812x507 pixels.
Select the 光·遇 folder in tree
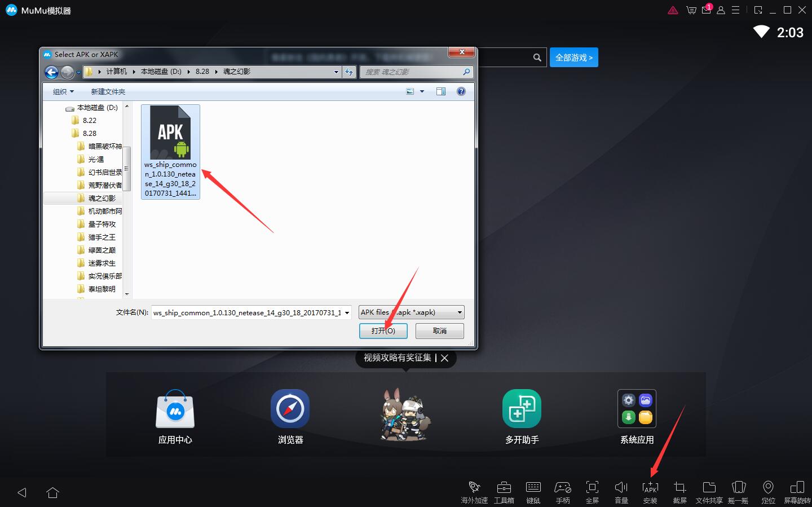[x=96, y=159]
